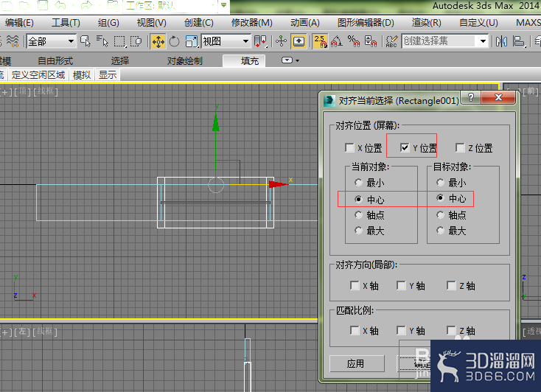
Task: Uncheck the Y 位置 checkbox
Action: pyautogui.click(x=405, y=147)
